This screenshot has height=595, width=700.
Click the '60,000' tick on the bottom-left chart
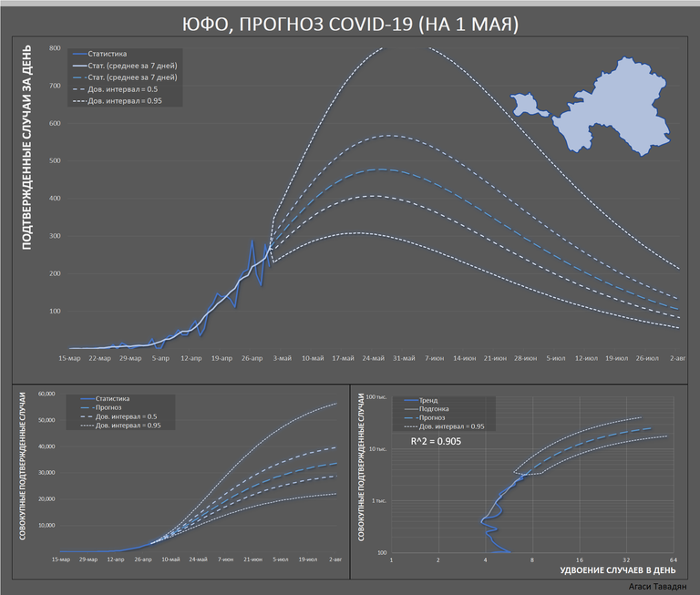43,394
